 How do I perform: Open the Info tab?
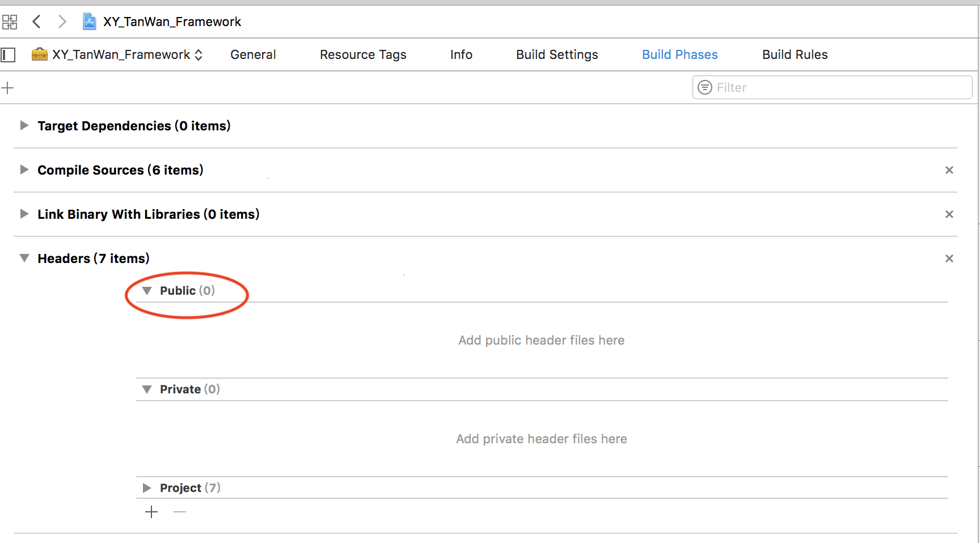tap(461, 55)
